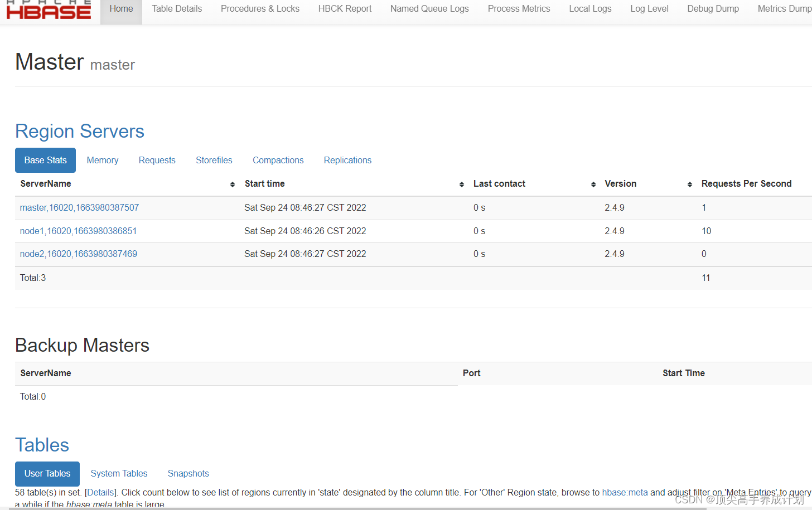Open Local Logs page

tap(590, 9)
